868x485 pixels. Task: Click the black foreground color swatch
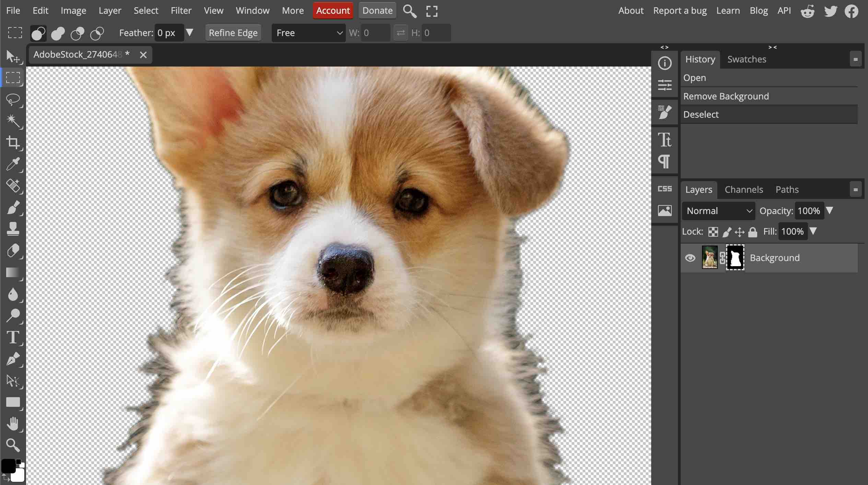pyautogui.click(x=8, y=466)
